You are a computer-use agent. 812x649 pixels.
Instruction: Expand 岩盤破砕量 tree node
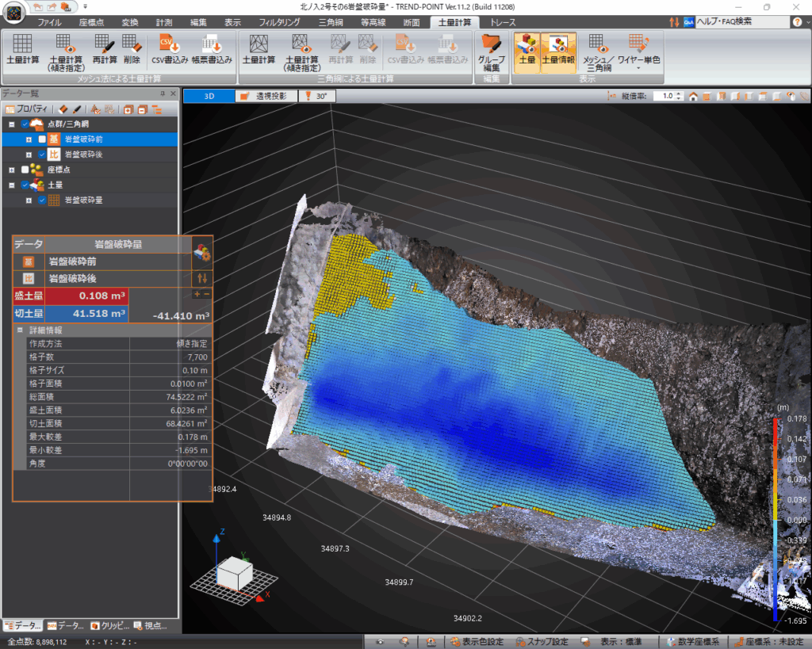[29, 200]
